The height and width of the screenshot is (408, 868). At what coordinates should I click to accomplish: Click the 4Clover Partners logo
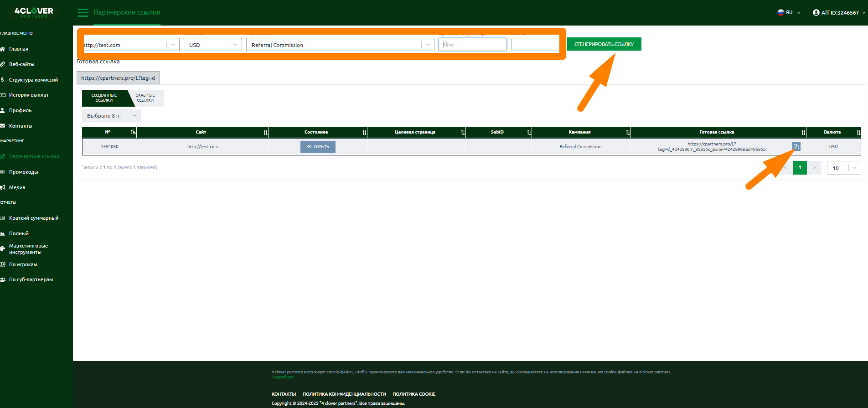(x=34, y=12)
